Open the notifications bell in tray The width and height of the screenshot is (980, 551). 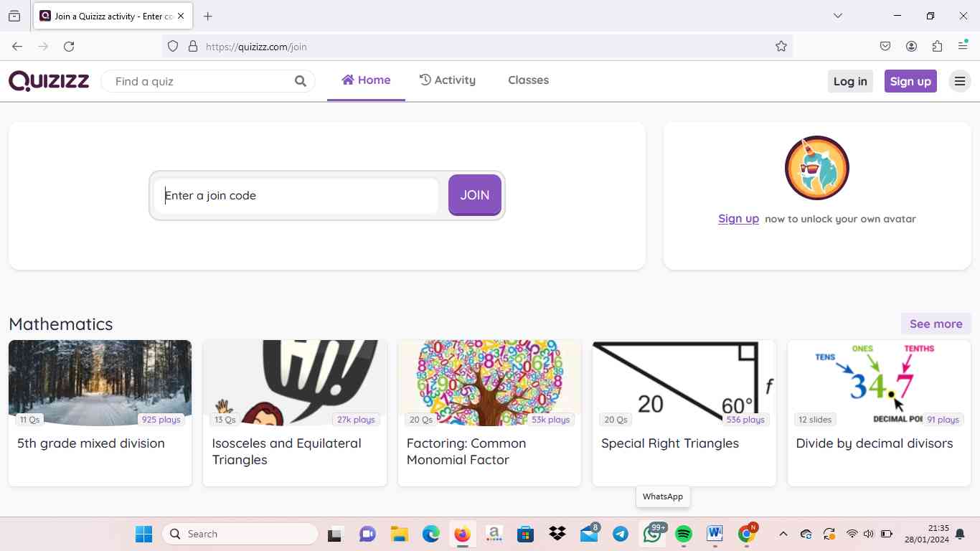tap(960, 534)
